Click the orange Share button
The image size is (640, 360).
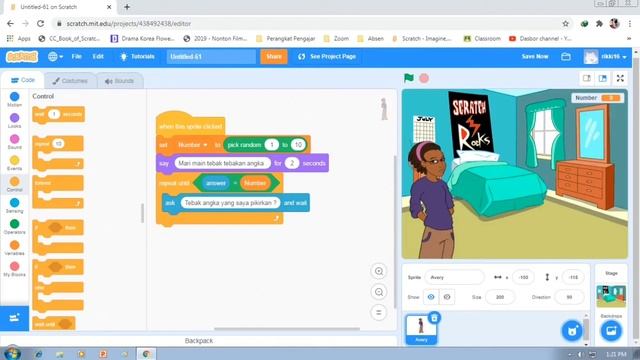click(x=274, y=56)
